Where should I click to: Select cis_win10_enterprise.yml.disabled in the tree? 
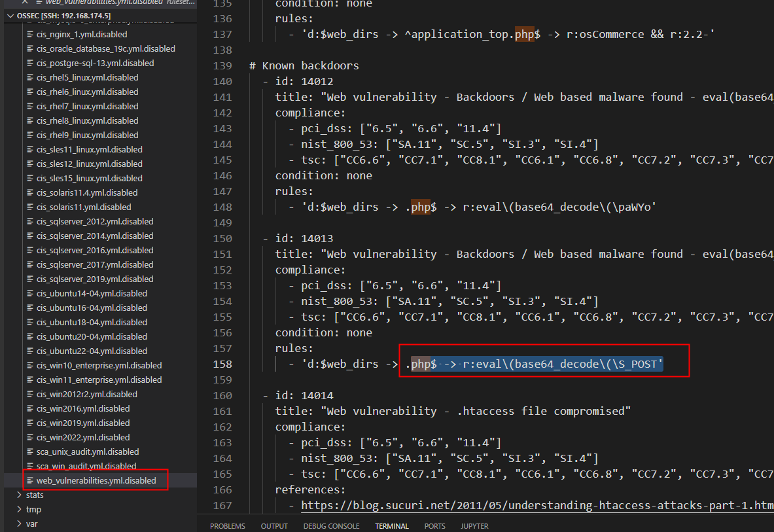[x=99, y=365]
